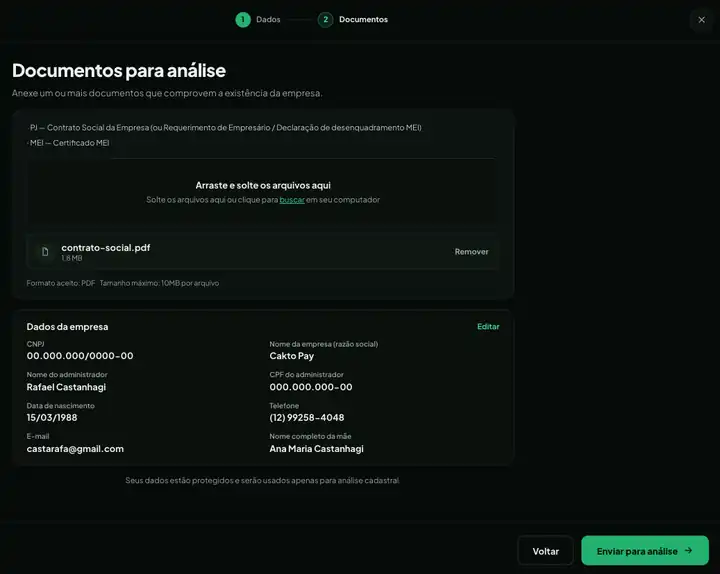Click the CNPJ value 00.000.000/0000-00

pyautogui.click(x=80, y=356)
